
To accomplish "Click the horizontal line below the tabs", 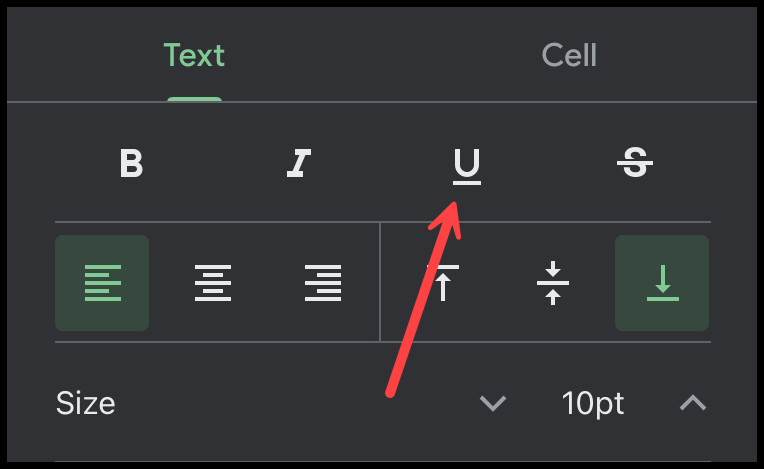I will click(x=382, y=102).
